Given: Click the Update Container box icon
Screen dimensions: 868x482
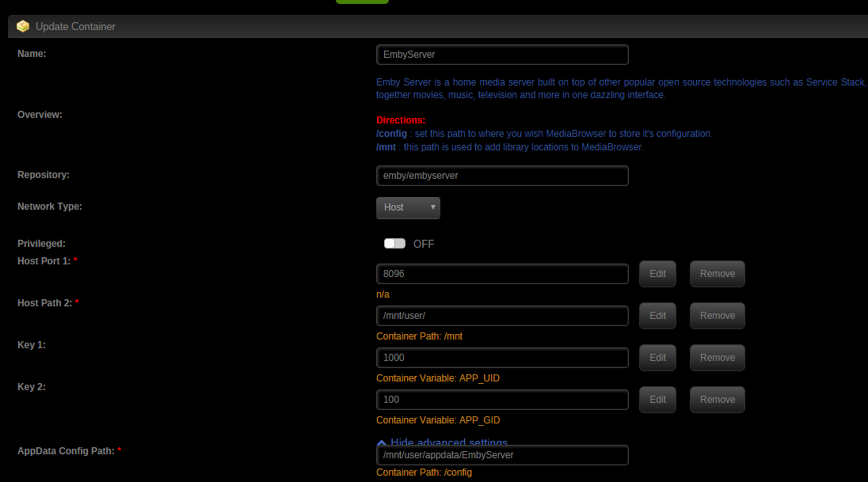Looking at the screenshot, I should (x=23, y=26).
